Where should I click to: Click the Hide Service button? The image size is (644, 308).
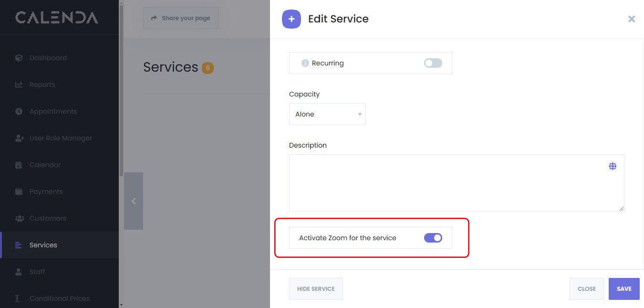tap(316, 289)
